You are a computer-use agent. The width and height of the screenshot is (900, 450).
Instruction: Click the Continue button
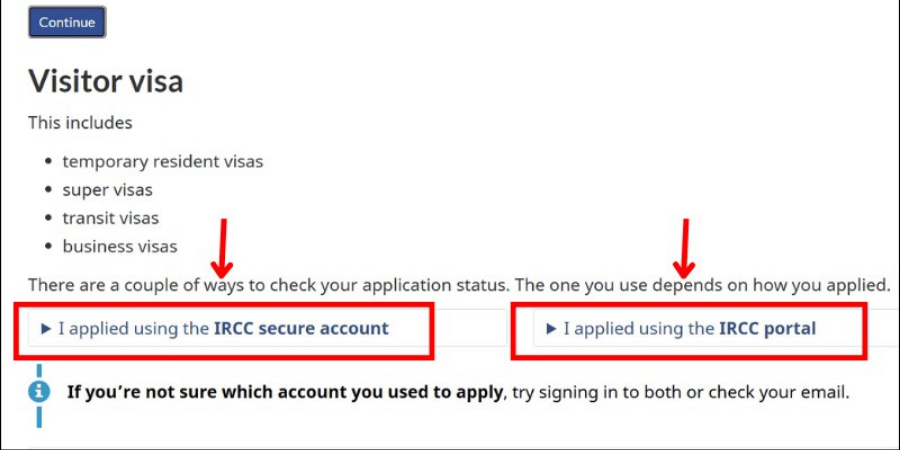point(67,22)
